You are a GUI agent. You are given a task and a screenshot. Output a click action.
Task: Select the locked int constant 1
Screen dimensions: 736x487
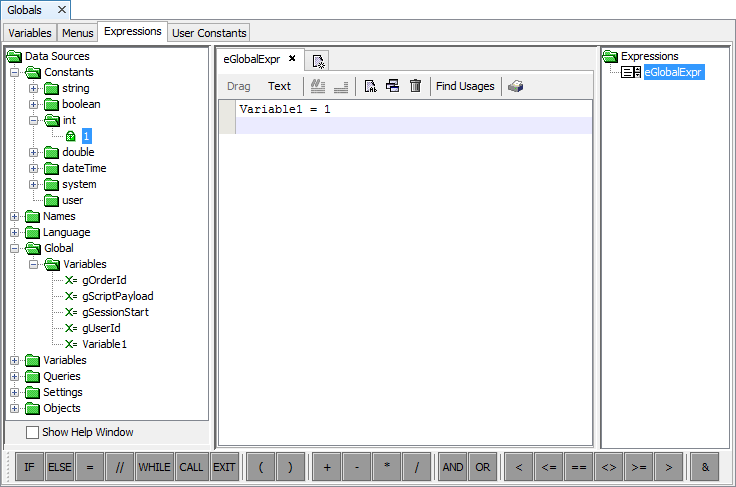(87, 136)
